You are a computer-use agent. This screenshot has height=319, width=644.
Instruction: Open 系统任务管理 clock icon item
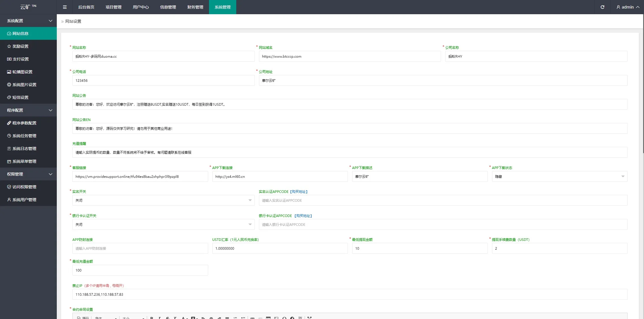pos(24,136)
